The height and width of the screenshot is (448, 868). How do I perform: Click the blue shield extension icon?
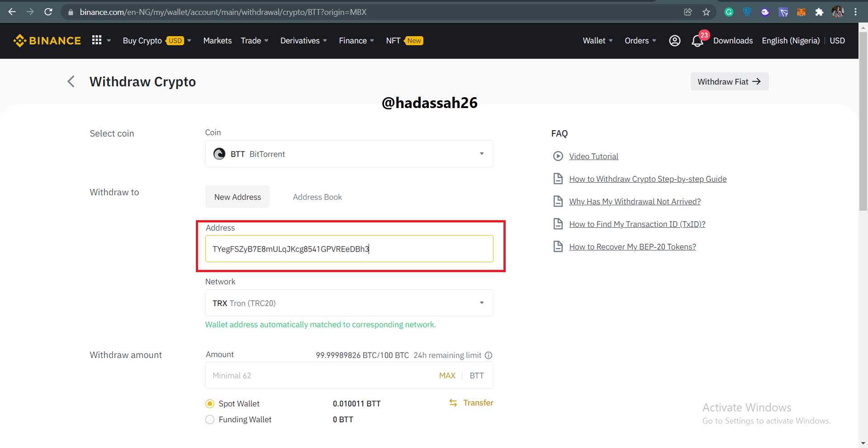pyautogui.click(x=747, y=12)
